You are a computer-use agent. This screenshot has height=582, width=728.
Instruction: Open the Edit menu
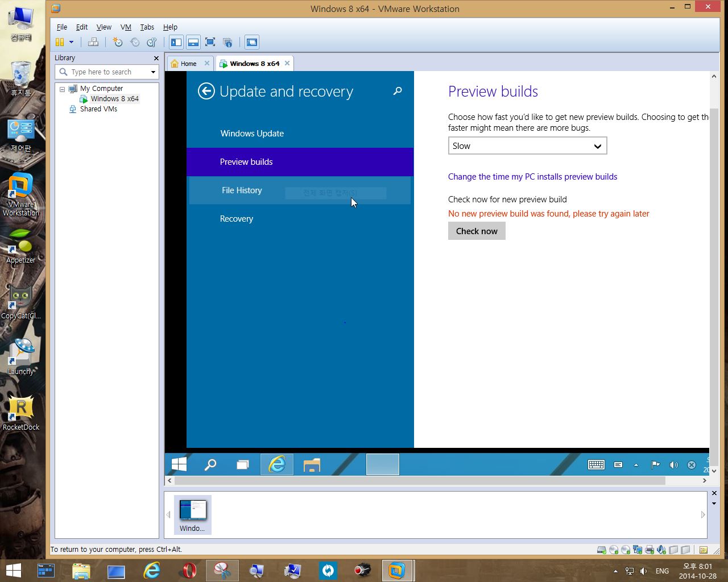pos(82,27)
